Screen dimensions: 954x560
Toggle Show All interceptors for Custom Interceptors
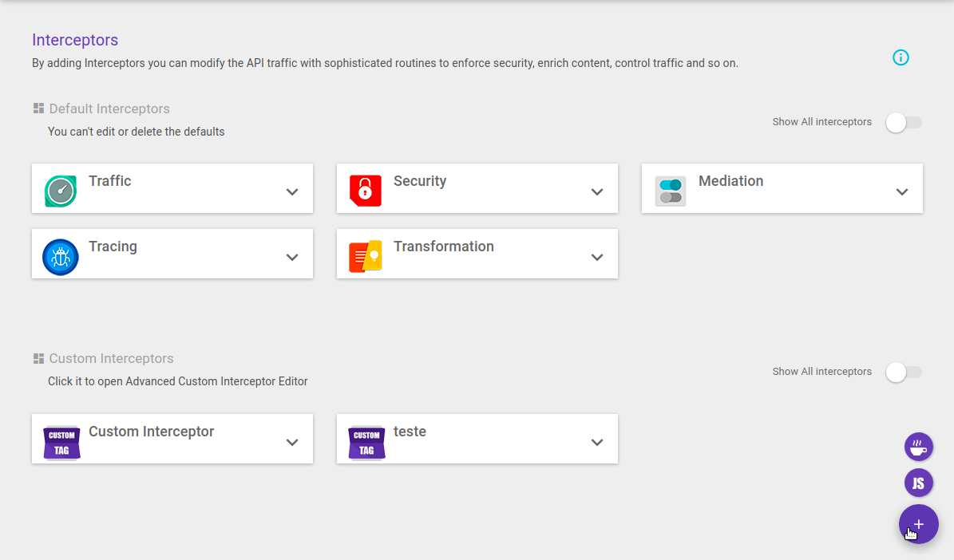(903, 372)
